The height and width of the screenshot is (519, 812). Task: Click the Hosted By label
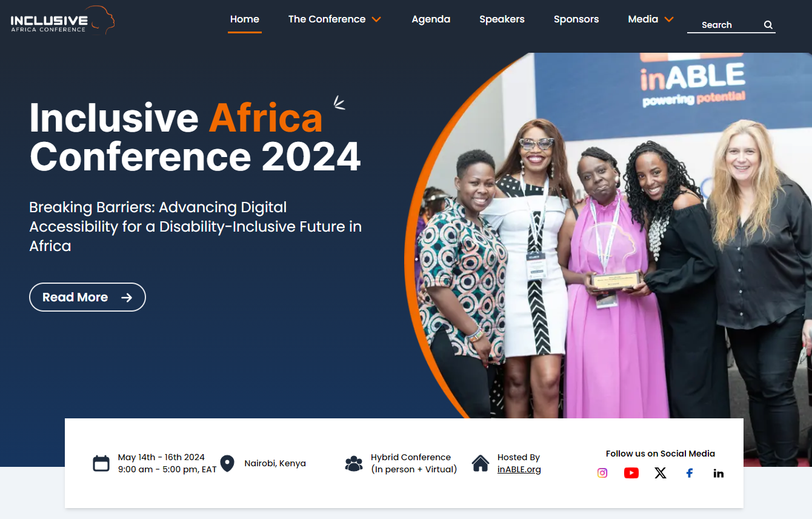pos(519,457)
